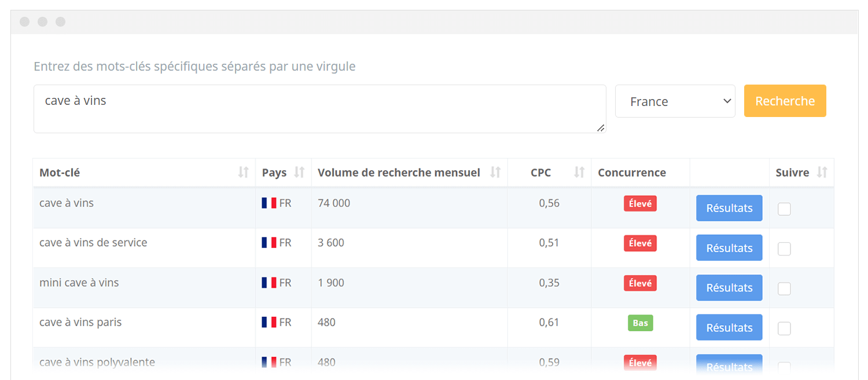Check Suivre box for cave à vins de service
The height and width of the screenshot is (380, 868).
coord(784,249)
